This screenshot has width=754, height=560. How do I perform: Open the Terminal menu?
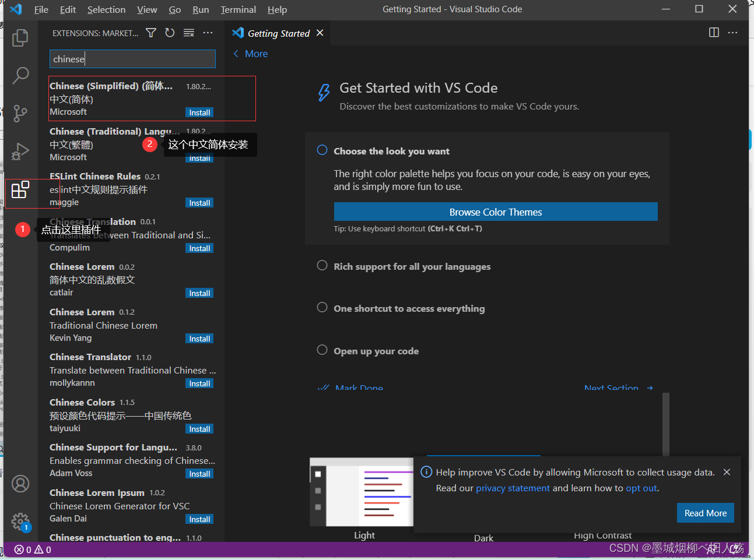point(238,9)
